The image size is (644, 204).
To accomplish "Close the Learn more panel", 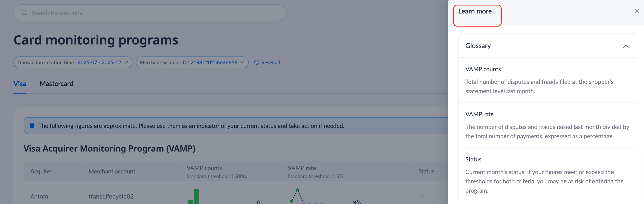I will [636, 11].
